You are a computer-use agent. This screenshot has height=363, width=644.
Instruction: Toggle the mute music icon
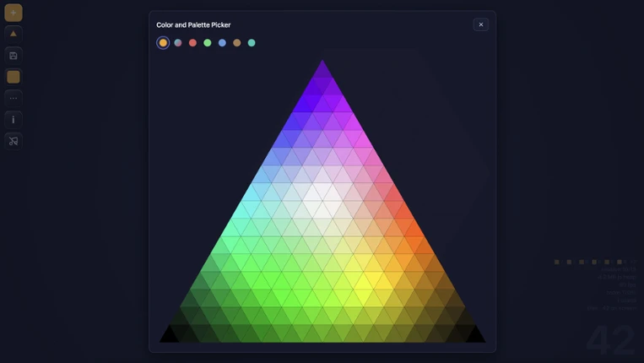click(x=14, y=141)
